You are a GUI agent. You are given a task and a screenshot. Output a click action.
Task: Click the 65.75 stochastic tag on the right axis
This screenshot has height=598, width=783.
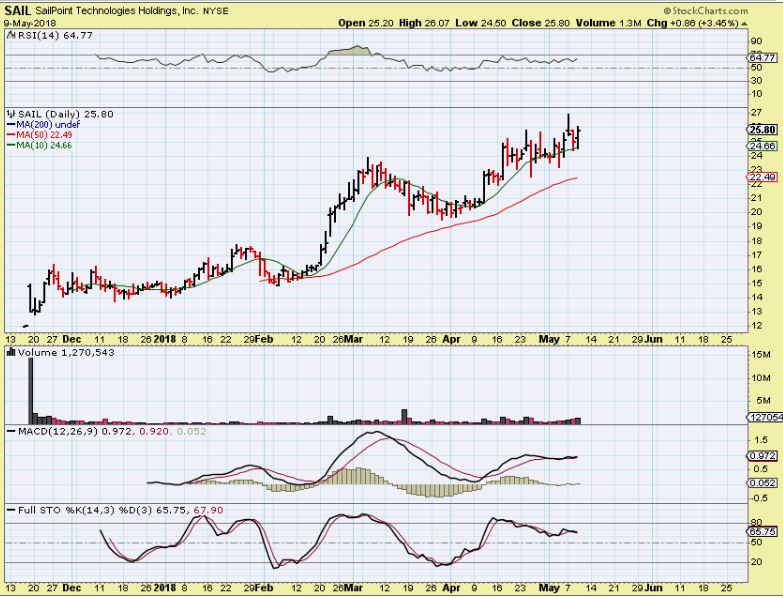pyautogui.click(x=763, y=532)
